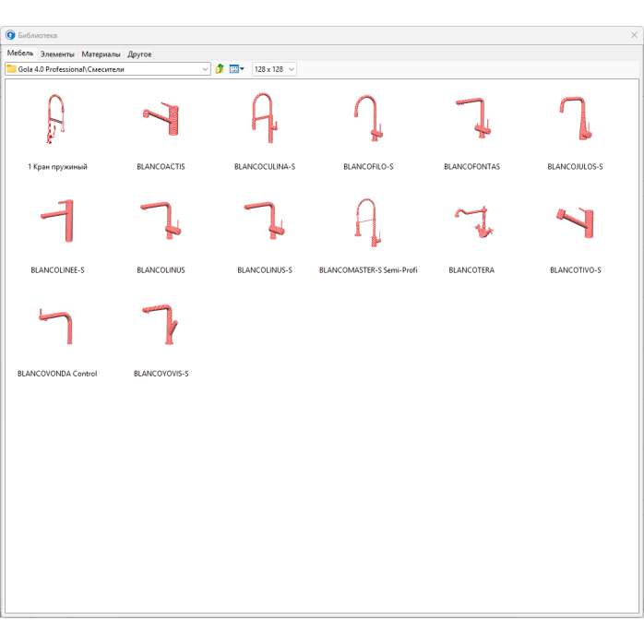Click the '1 Кран пружинный' label text
Screen dimensions: 644x644
pyautogui.click(x=57, y=166)
